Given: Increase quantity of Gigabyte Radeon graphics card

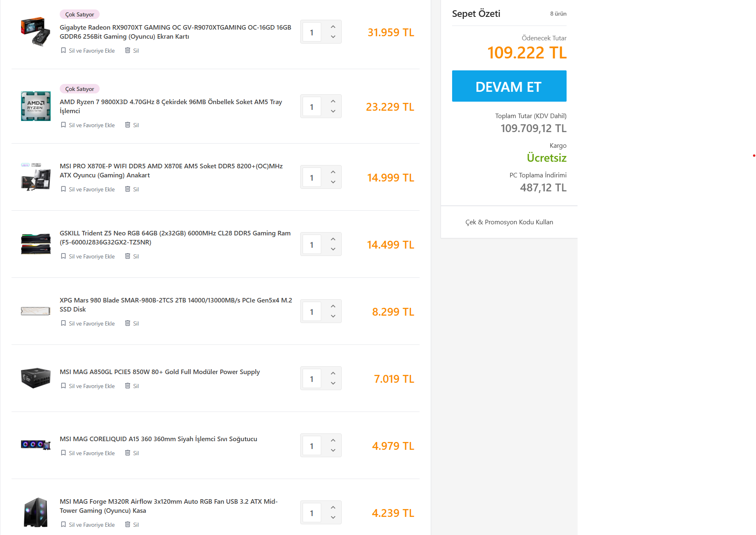Looking at the screenshot, I should 333,27.
